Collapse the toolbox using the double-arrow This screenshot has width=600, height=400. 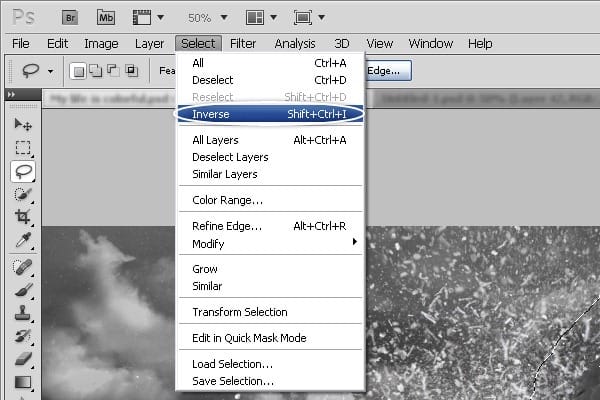click(11, 94)
